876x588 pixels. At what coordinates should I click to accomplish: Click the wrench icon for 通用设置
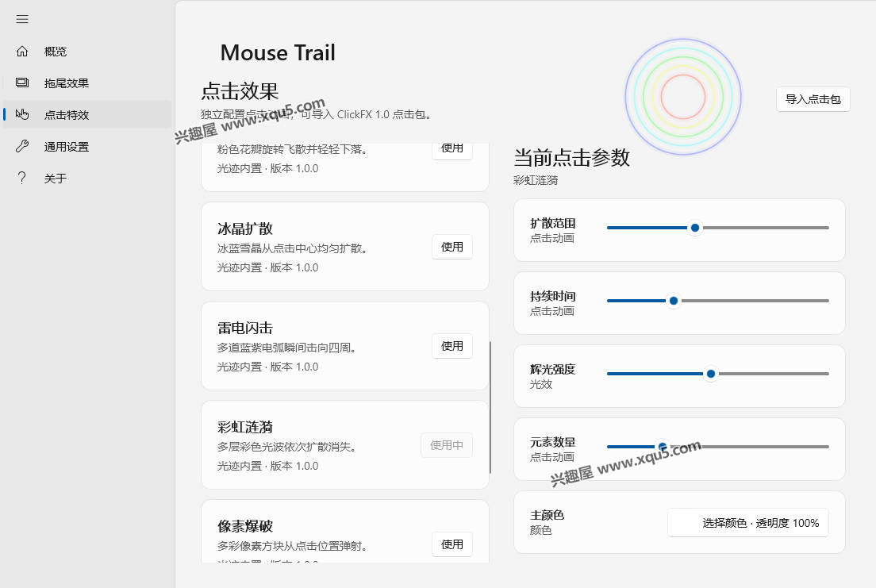pos(22,147)
